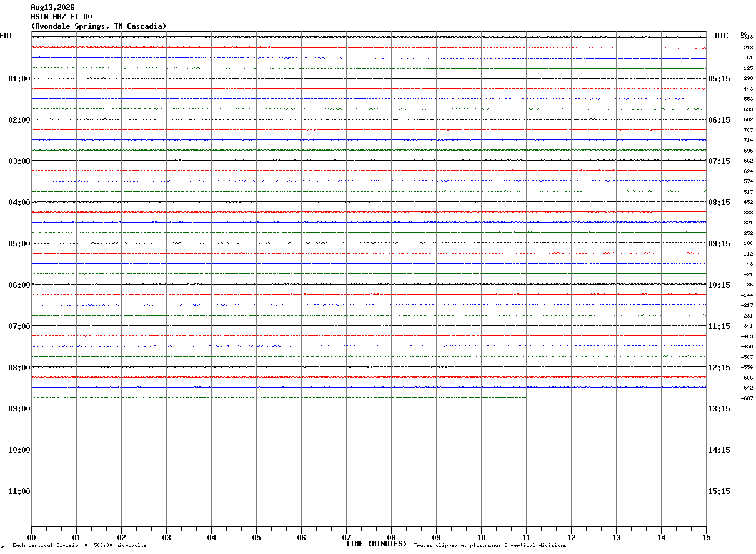The height and width of the screenshot is (554, 756).
Task: Select the Each Vertical Division 500.00 microvolts note
Action: pyautogui.click(x=79, y=545)
